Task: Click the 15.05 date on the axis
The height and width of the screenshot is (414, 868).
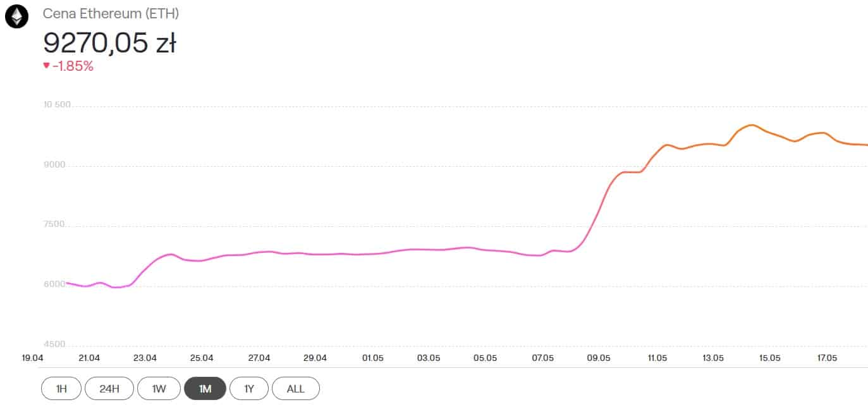Action: [x=769, y=358]
